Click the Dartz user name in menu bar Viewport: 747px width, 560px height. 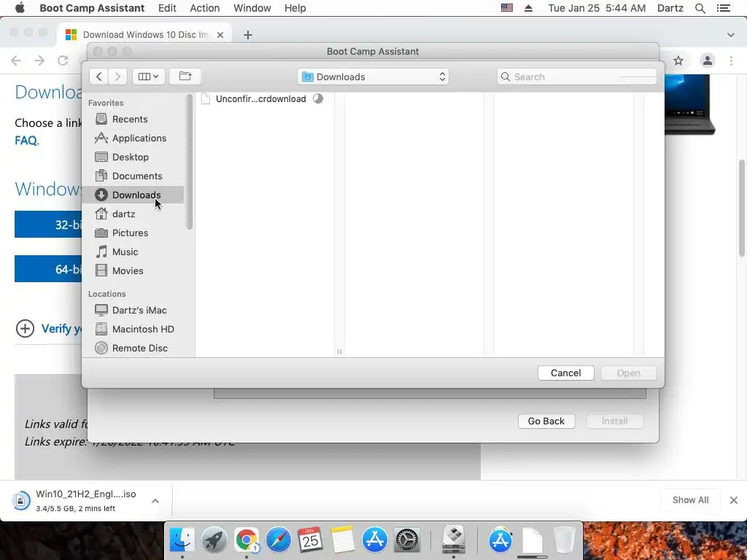670,8
